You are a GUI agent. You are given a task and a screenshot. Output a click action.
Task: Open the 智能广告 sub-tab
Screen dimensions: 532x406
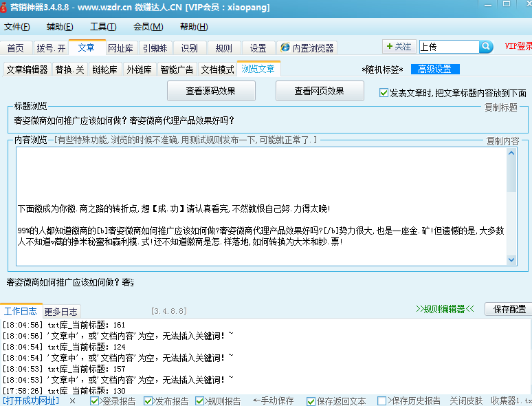177,70
